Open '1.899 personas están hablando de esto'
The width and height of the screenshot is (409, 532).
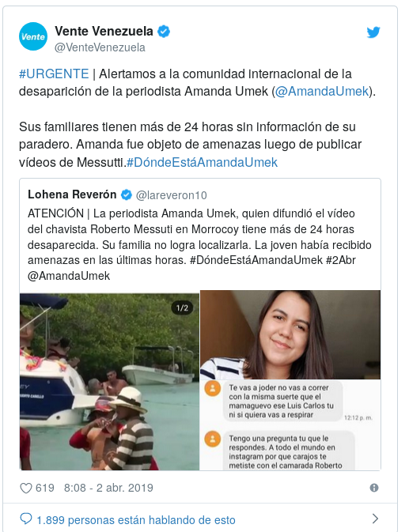[136, 520]
